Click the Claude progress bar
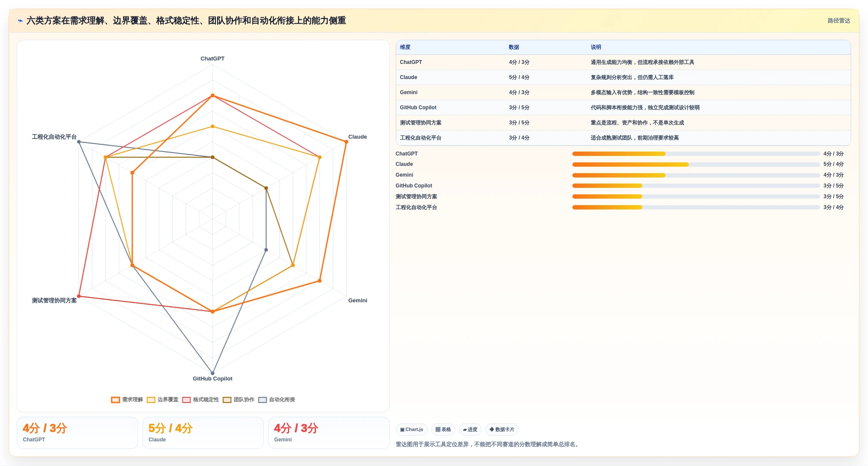Viewport: 868px width, 466px height. point(696,165)
